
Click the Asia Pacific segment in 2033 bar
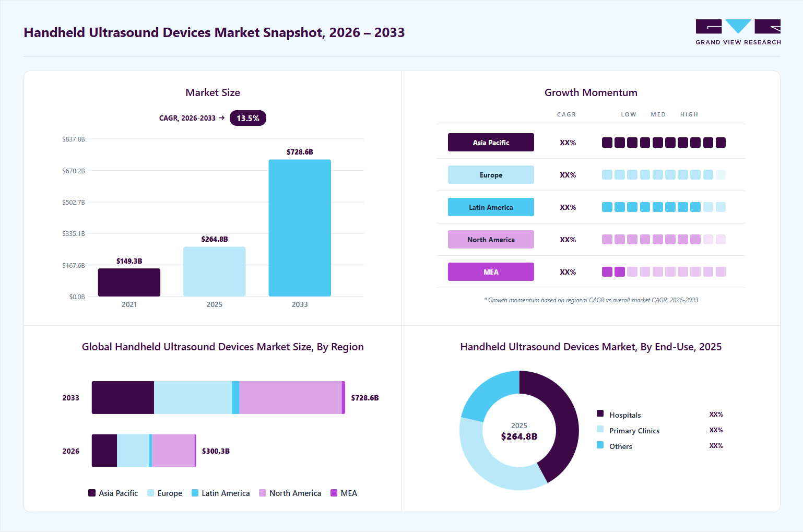[x=123, y=398]
